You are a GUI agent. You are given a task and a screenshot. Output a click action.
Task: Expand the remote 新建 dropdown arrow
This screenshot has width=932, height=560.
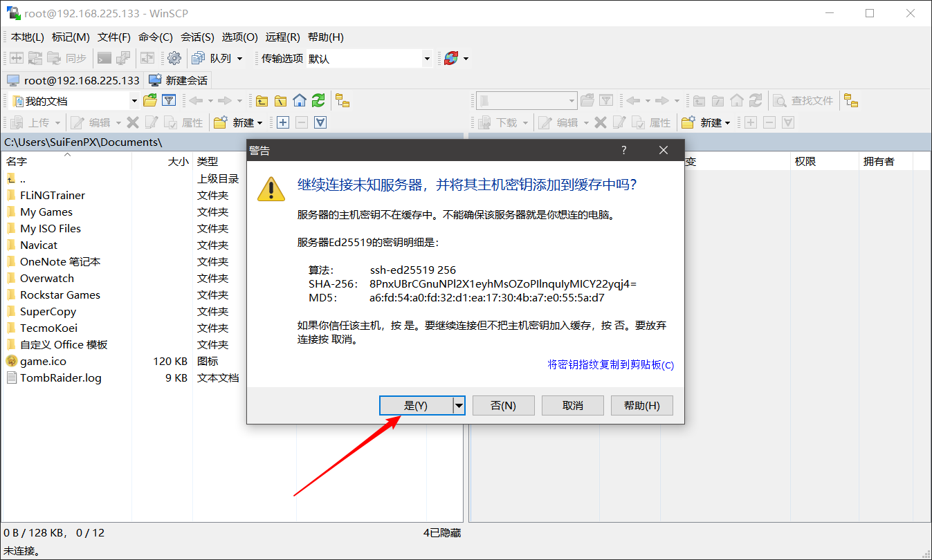[x=727, y=122]
